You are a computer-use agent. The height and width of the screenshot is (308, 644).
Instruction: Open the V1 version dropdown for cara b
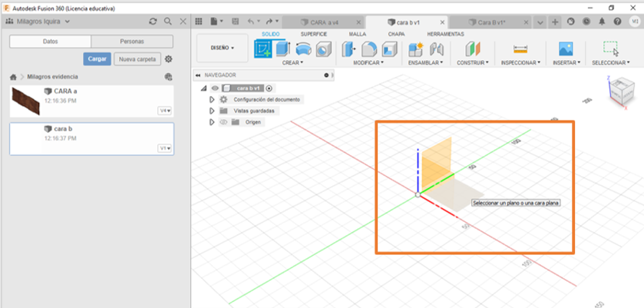pos(166,148)
